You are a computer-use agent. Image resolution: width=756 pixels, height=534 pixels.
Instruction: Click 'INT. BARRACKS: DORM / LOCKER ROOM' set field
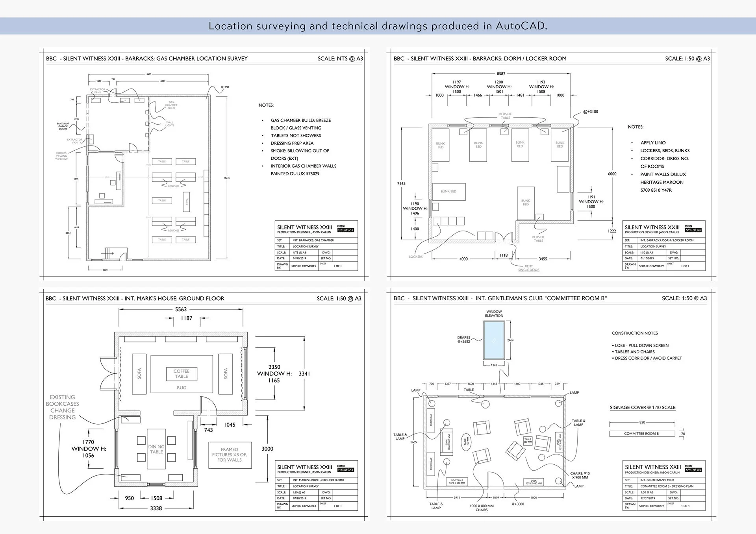pos(666,240)
